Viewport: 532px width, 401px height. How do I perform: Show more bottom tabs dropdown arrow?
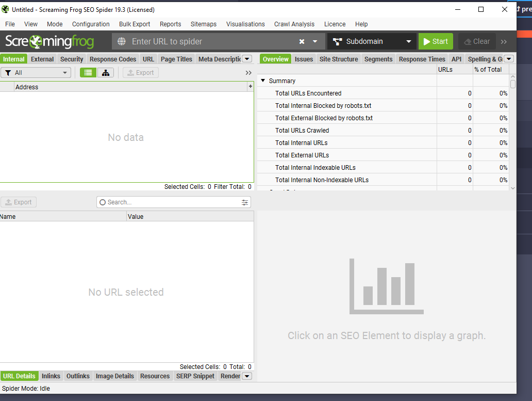[247, 376]
